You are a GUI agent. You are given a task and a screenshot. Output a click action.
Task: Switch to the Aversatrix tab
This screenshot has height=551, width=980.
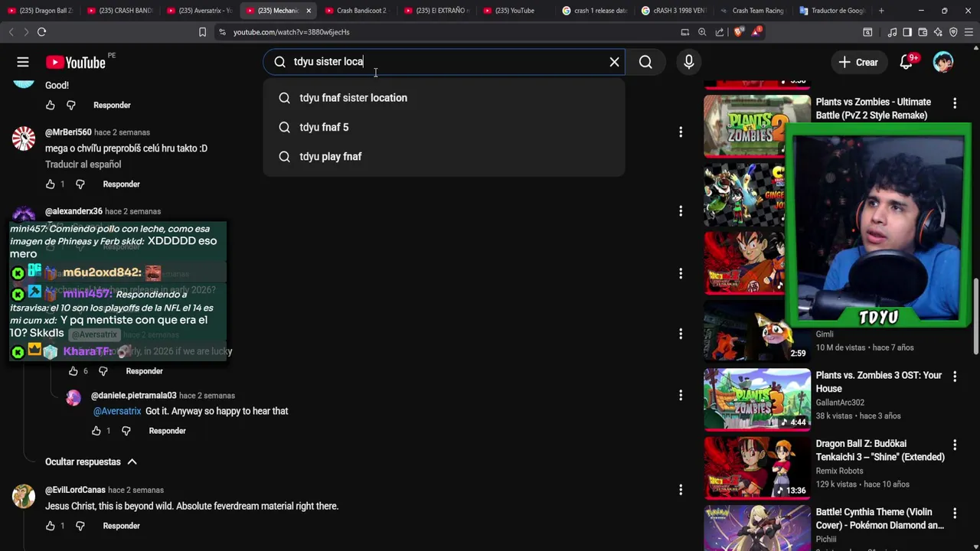point(199,11)
